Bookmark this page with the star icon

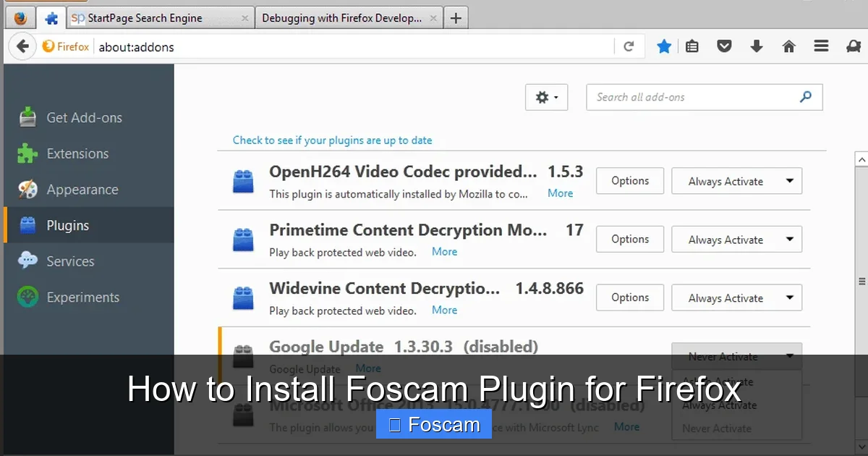664,46
